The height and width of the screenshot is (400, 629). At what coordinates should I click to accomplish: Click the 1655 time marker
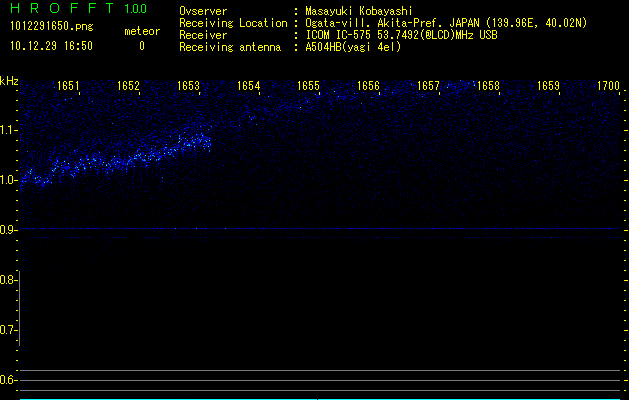pyautogui.click(x=308, y=86)
